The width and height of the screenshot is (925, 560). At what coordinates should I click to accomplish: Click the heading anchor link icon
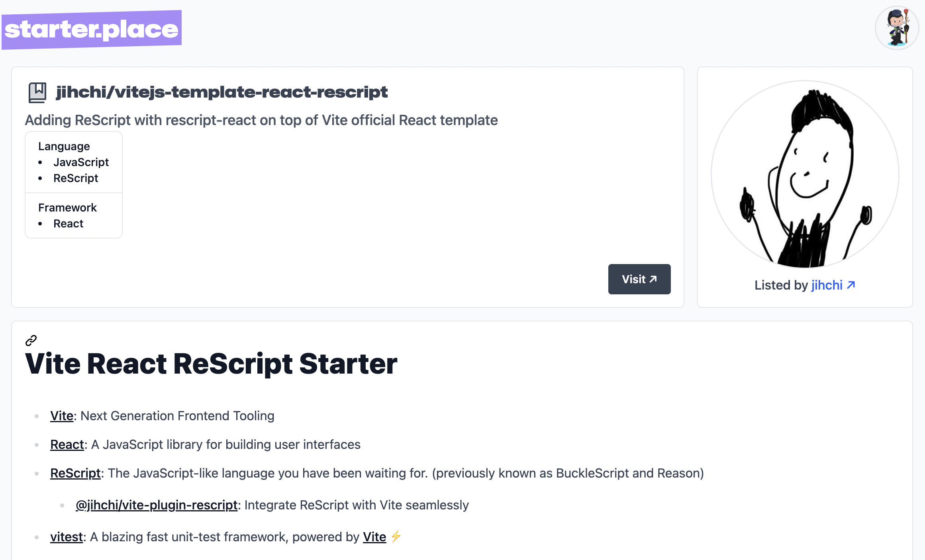(x=31, y=341)
